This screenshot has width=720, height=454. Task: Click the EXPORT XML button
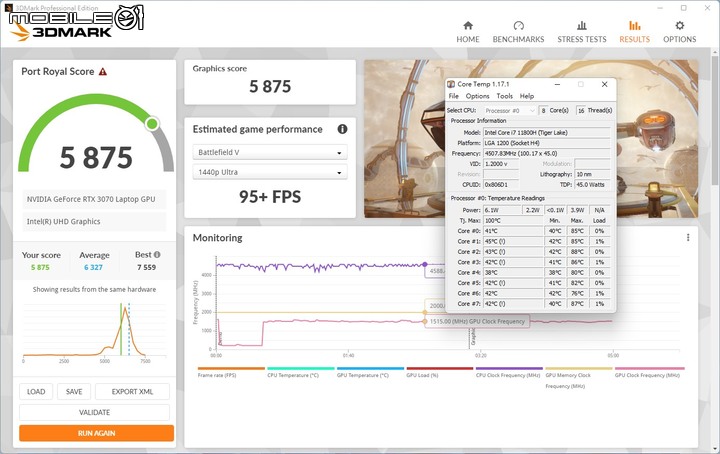click(x=132, y=392)
